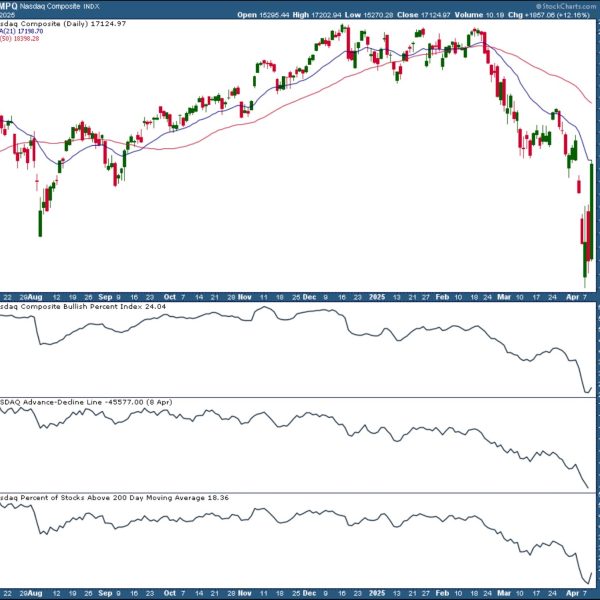Select the Close value 17124.97 in header

(436, 15)
